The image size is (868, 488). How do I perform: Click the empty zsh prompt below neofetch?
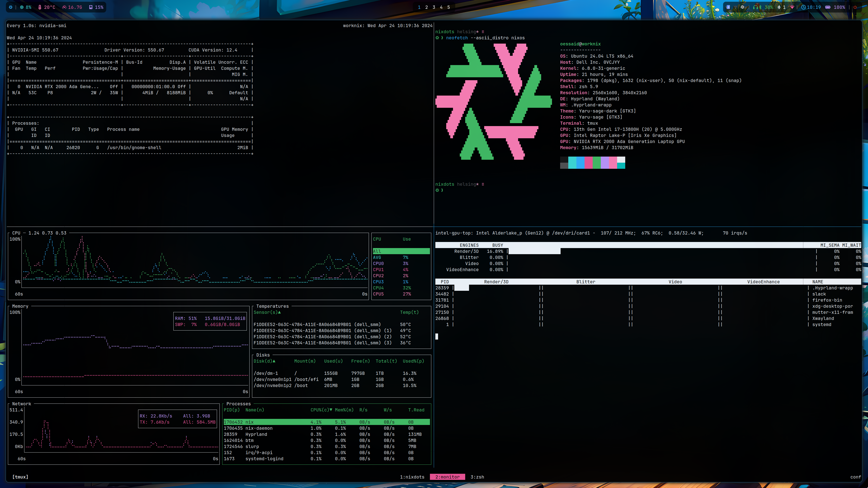point(439,190)
